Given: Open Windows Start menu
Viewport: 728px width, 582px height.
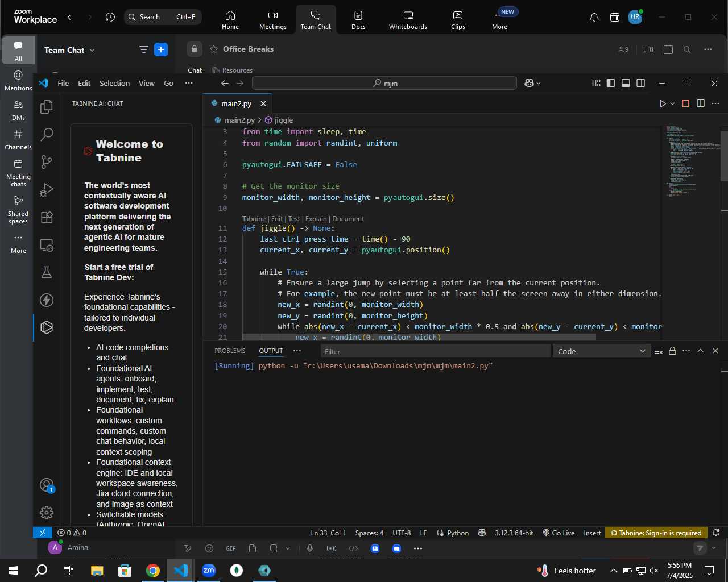Looking at the screenshot, I should click(x=13, y=570).
